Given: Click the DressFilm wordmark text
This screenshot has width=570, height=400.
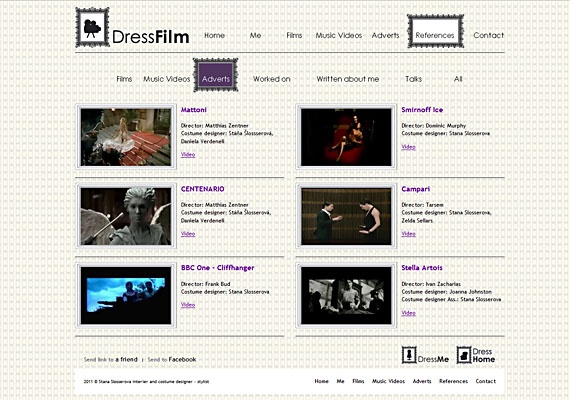Looking at the screenshot, I should tap(150, 37).
